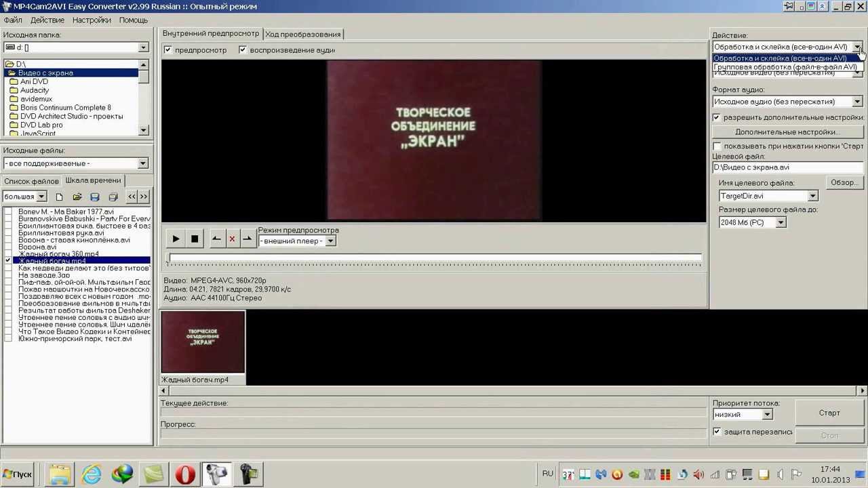868x488 pixels.
Task: Set the cut start marker
Action: pos(216,239)
